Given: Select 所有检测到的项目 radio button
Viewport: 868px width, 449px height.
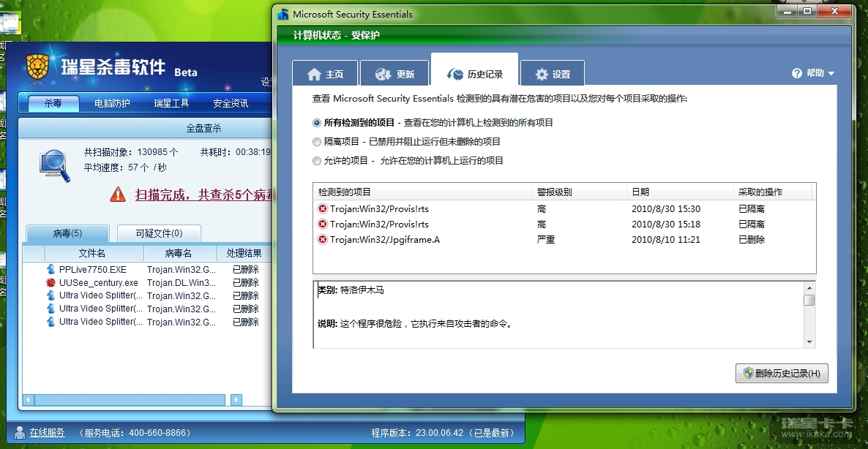Looking at the screenshot, I should click(317, 123).
